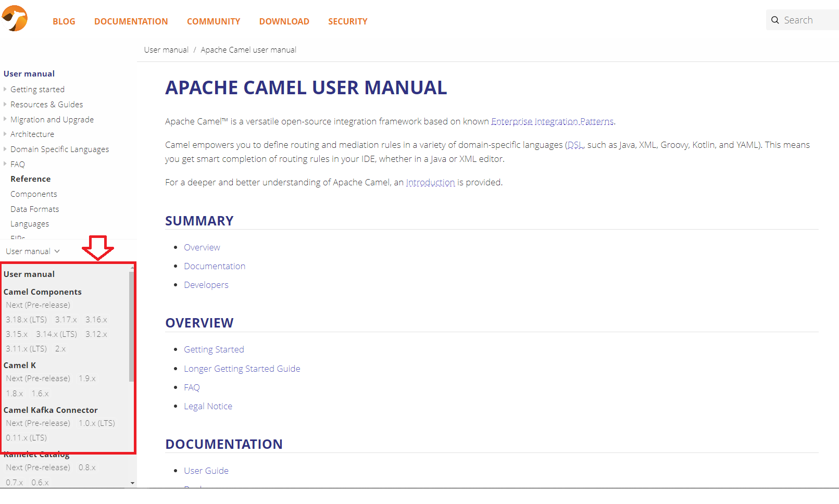Jump to Overview in Summary list
The height and width of the screenshot is (504, 839).
click(x=202, y=247)
